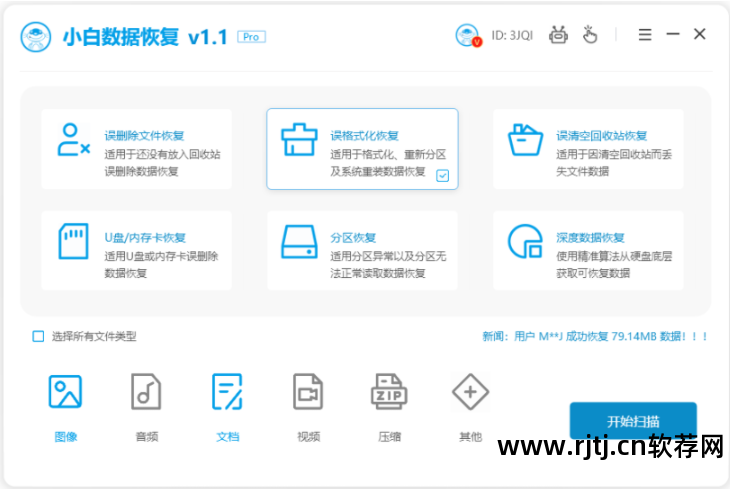Click the 误格式化恢复 title text

(x=364, y=136)
